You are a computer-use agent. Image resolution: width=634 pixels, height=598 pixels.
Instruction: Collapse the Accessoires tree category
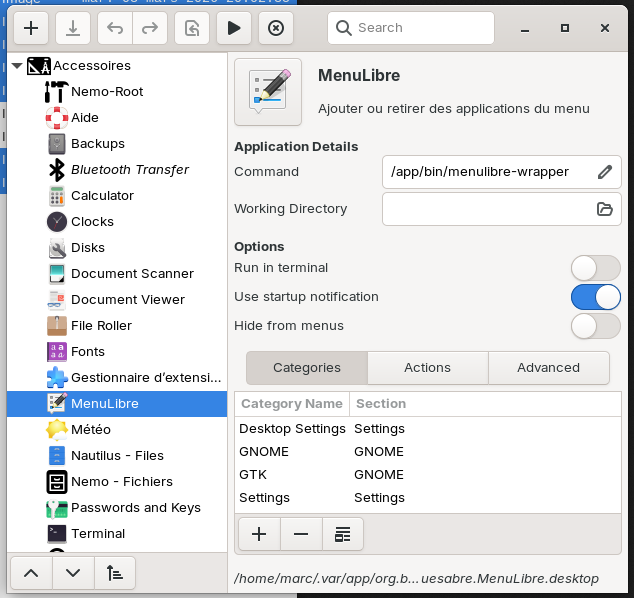17,66
